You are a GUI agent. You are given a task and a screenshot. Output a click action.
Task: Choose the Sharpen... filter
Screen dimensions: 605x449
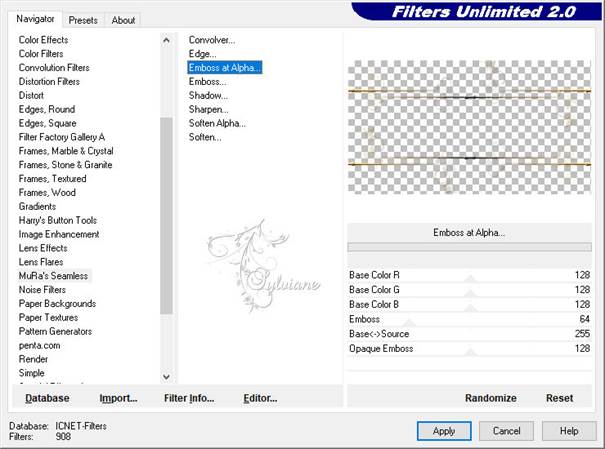tap(208, 109)
